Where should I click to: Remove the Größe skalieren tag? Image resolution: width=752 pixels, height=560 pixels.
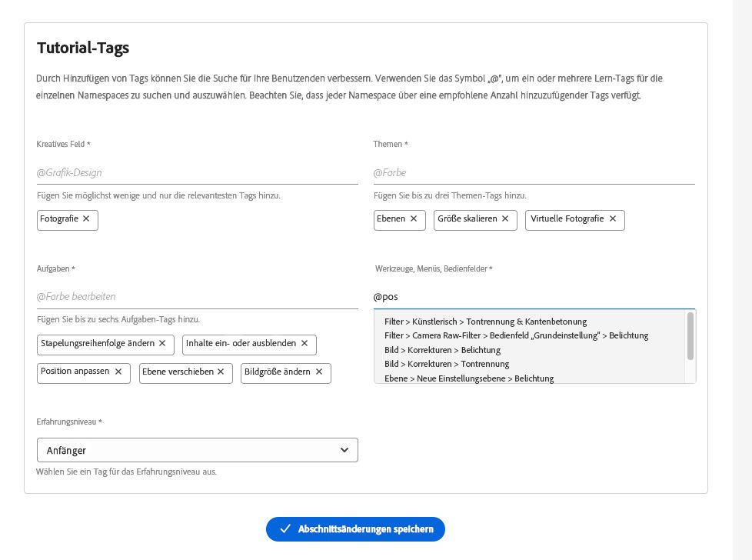505,219
